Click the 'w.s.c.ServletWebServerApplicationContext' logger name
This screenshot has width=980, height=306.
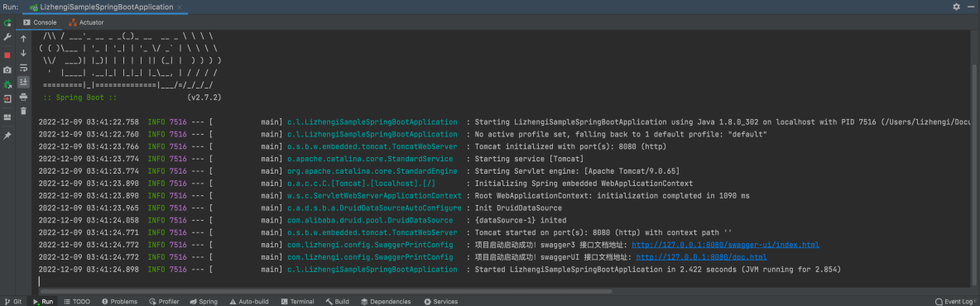(374, 196)
